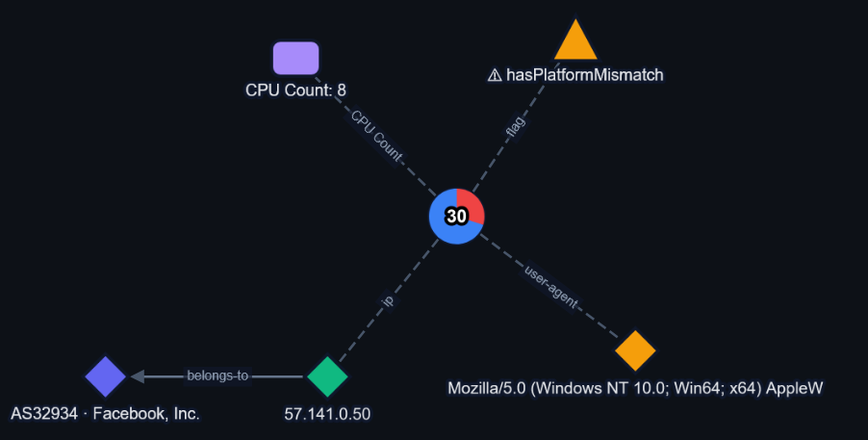Screen dimensions: 868x440
Task: Click the green diamond IP node
Action: (327, 376)
